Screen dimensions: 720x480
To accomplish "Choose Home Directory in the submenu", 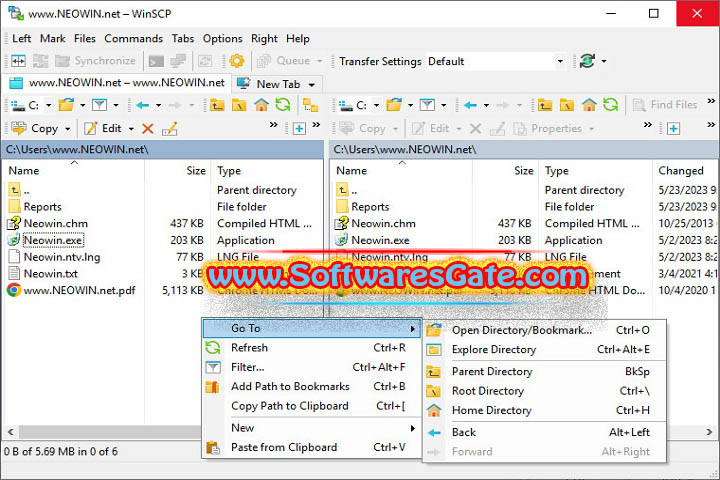I will click(x=544, y=410).
